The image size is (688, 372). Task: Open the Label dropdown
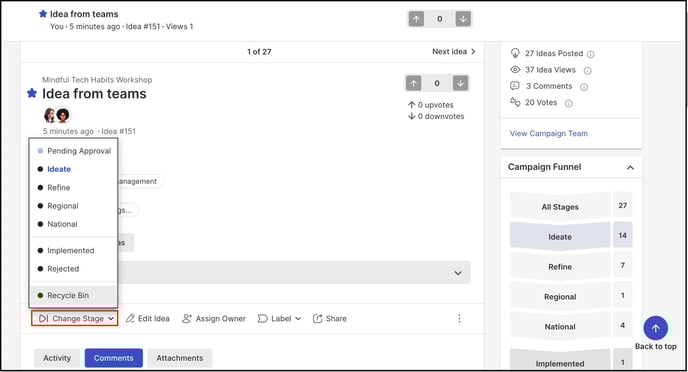(x=280, y=318)
